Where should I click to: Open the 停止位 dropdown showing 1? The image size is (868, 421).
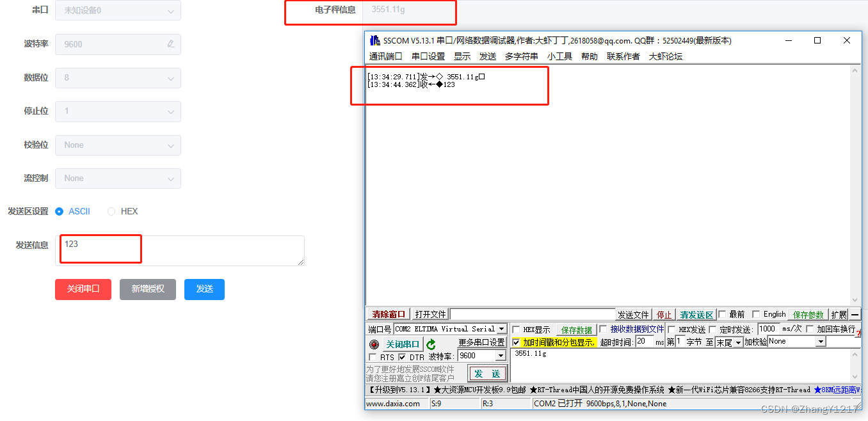[118, 111]
